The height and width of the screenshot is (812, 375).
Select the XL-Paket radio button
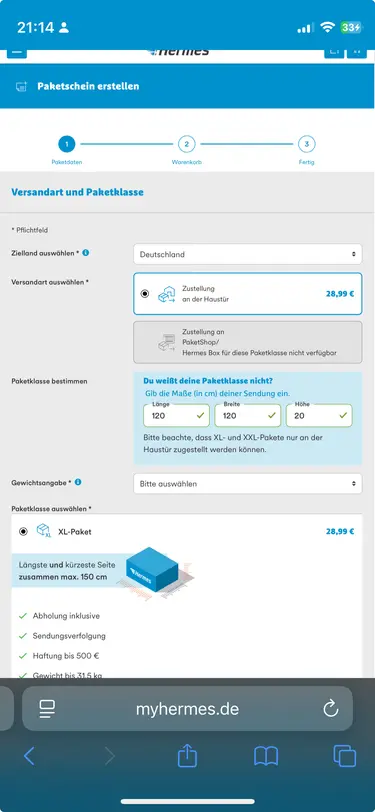(x=23, y=531)
